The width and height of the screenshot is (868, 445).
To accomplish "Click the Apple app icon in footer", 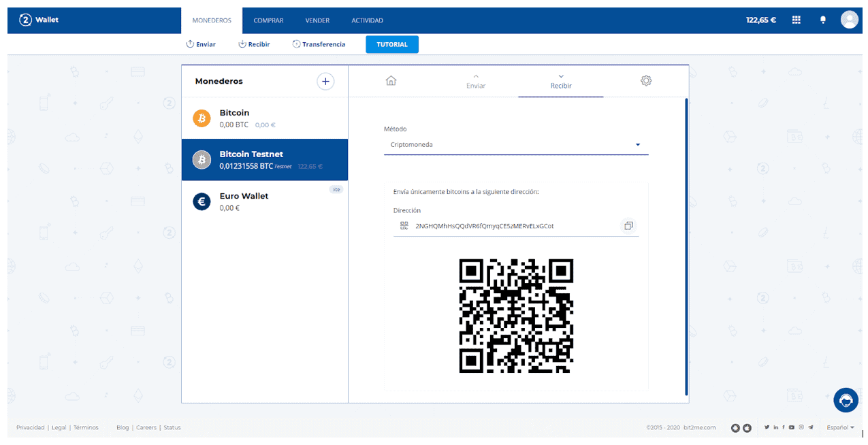I will click(x=747, y=428).
